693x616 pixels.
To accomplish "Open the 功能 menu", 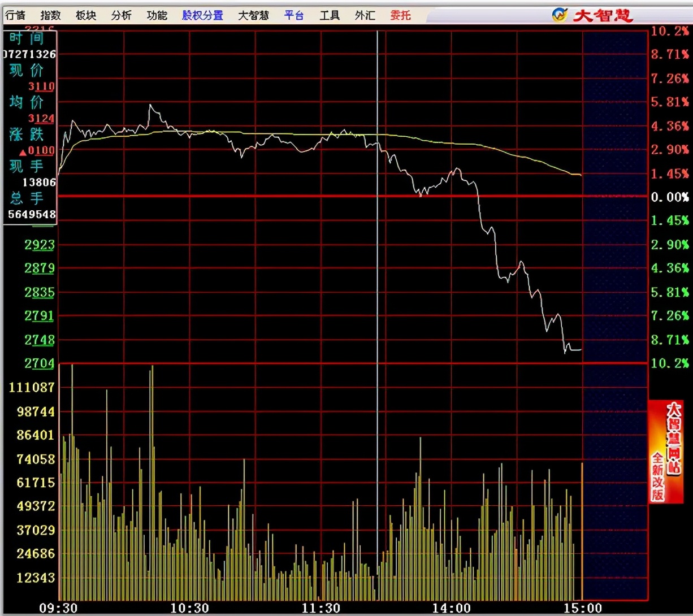I will pyautogui.click(x=157, y=15).
